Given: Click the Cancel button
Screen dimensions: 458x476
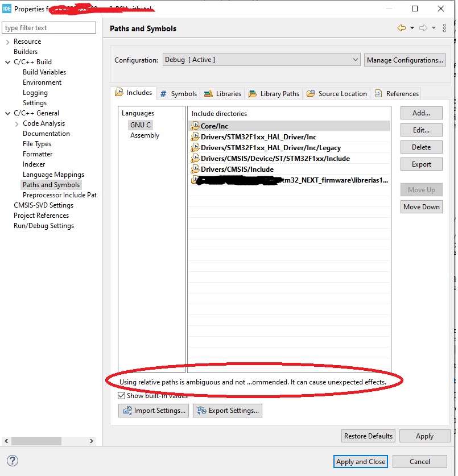Looking at the screenshot, I should click(x=420, y=461).
